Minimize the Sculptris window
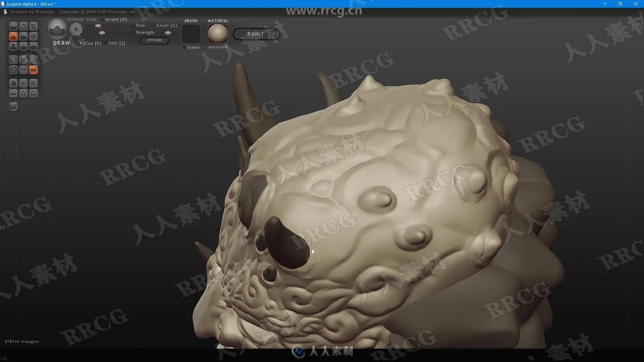This screenshot has height=362, width=644. point(605,4)
